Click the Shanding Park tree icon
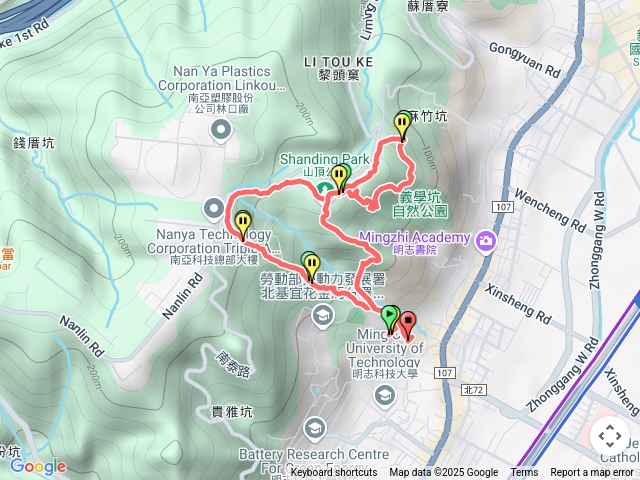Screen dimensions: 640x480 pyautogui.click(x=324, y=189)
